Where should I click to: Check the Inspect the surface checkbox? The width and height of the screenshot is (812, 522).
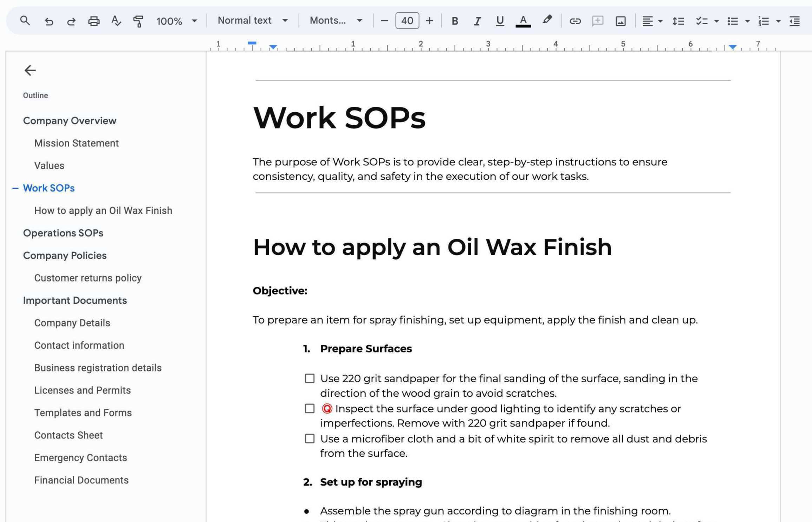309,409
